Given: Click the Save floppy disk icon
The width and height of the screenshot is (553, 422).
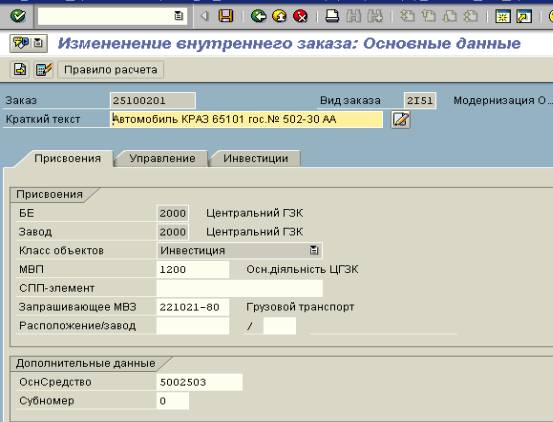Looking at the screenshot, I should (226, 16).
